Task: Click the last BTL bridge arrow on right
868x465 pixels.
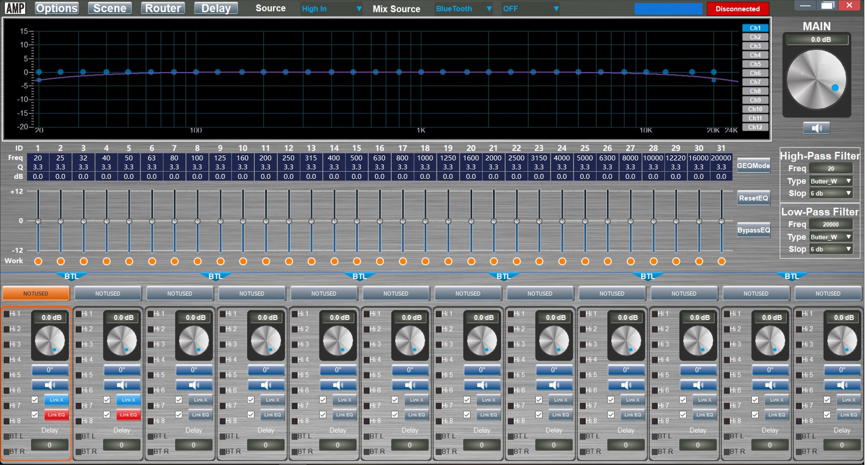Action: point(791,276)
